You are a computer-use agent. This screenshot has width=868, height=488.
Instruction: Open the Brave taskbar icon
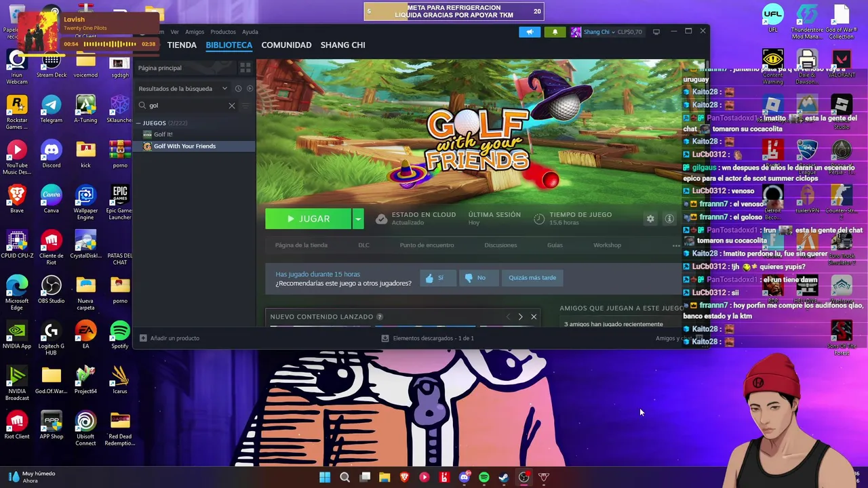coord(404,477)
